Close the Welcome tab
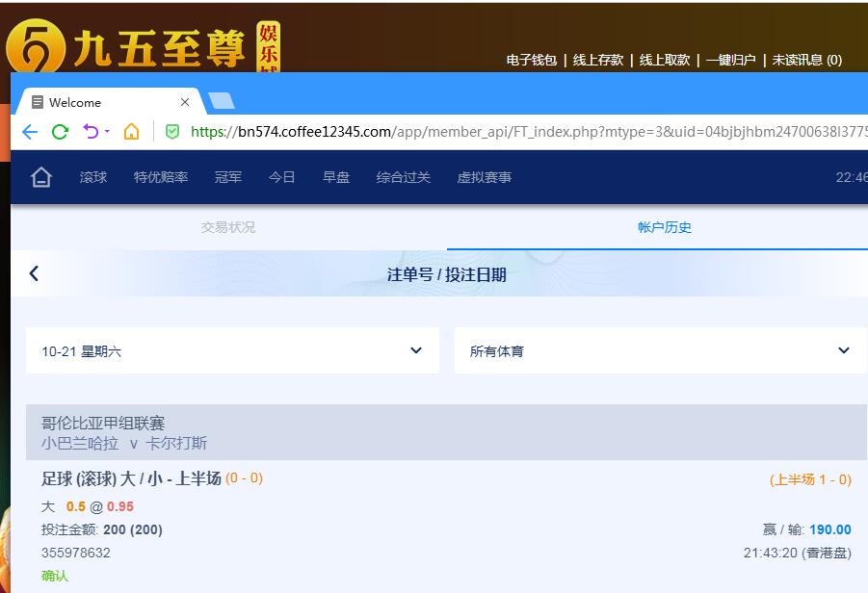 tap(185, 102)
